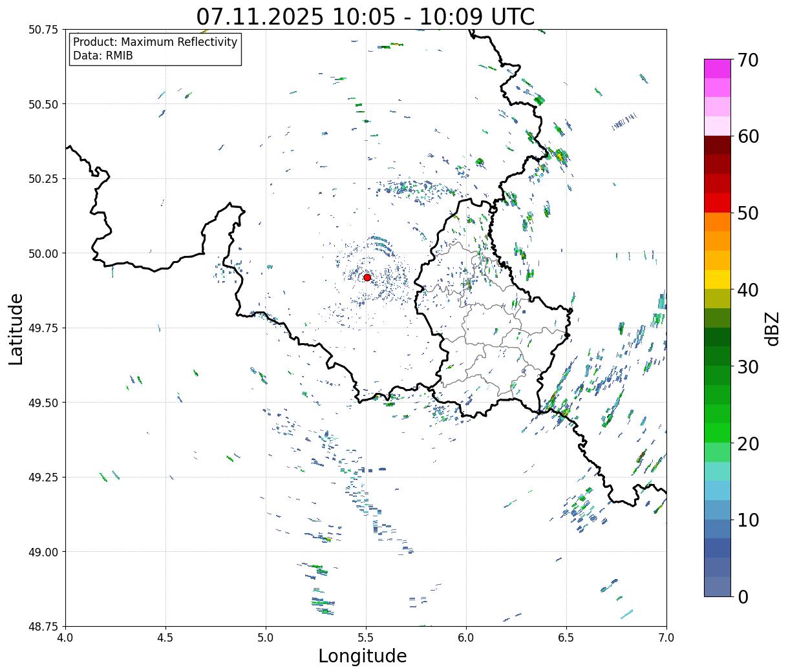The width and height of the screenshot is (788, 672).
Task: Click latitude tick label 50.25
Action: (x=43, y=179)
